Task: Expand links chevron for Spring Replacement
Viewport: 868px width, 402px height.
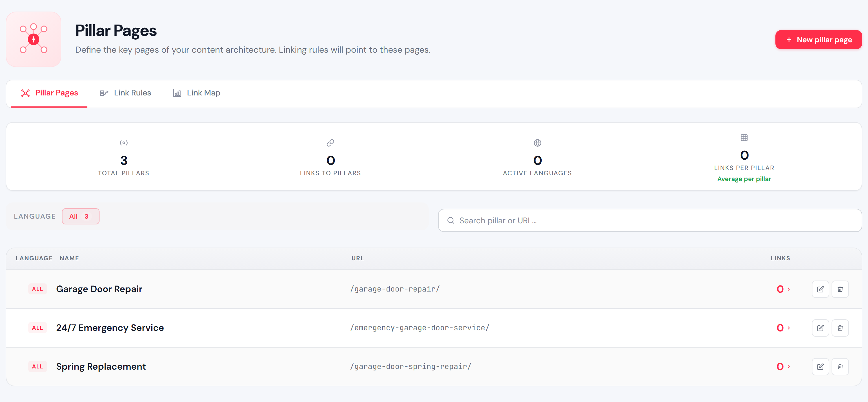Action: pos(789,367)
